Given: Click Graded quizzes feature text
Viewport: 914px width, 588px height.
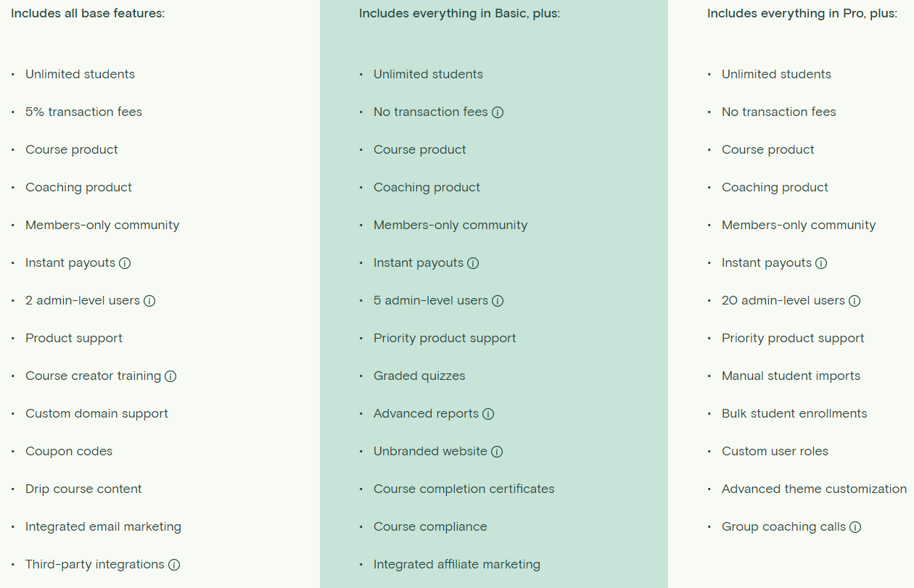Looking at the screenshot, I should point(419,376).
